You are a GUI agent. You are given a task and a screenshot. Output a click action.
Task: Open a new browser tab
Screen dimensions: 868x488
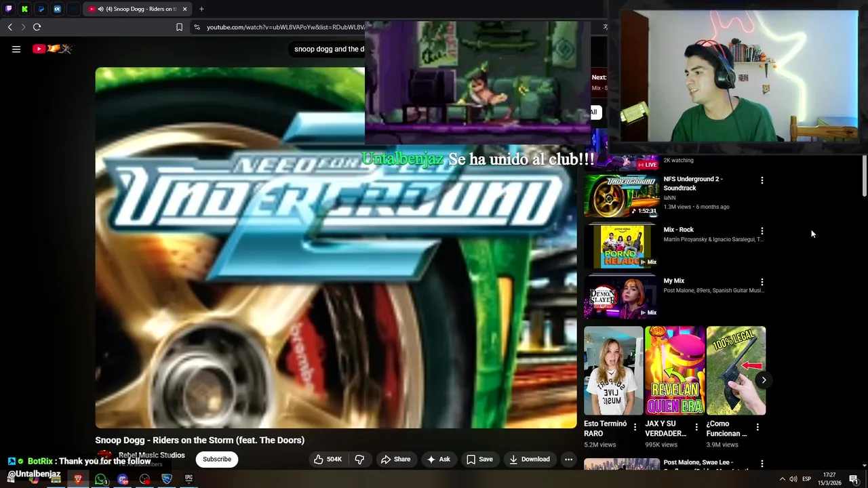click(x=201, y=9)
